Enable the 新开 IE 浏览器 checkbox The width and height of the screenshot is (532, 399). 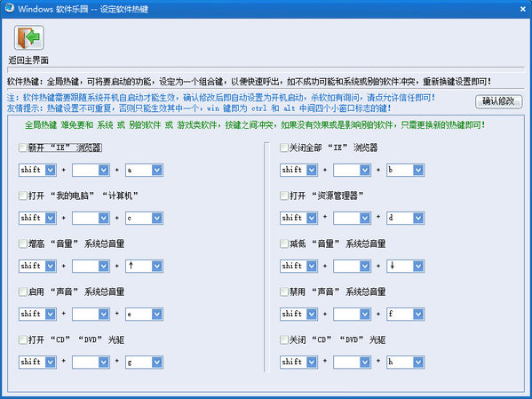coord(23,148)
